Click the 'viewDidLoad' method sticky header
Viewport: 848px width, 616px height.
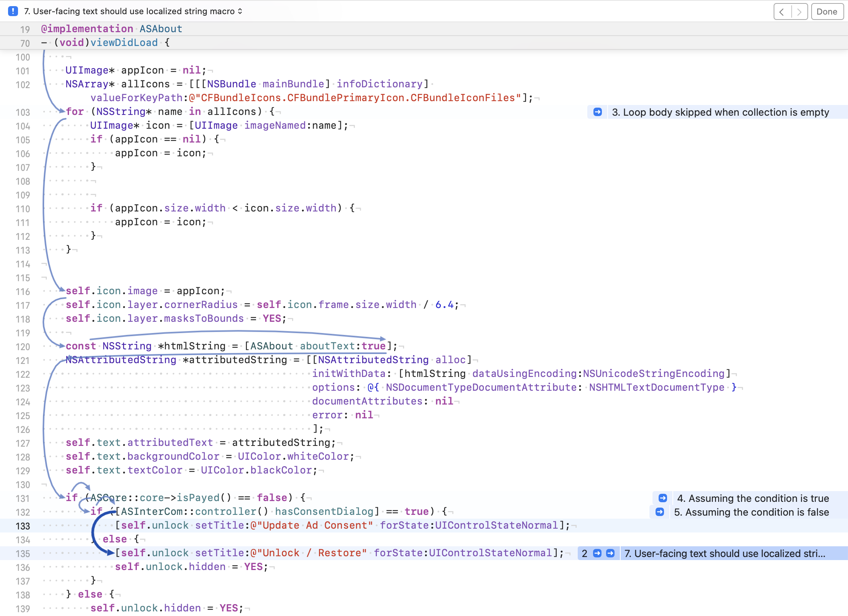[124, 43]
